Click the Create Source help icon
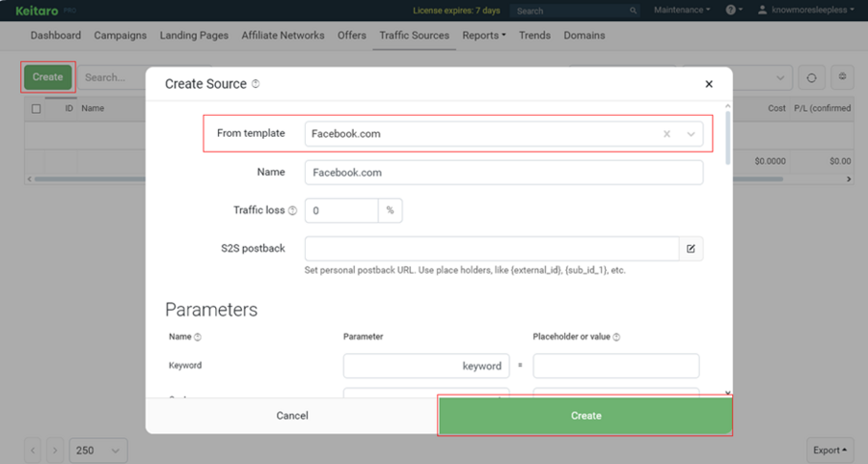Image resolution: width=868 pixels, height=464 pixels. (256, 84)
